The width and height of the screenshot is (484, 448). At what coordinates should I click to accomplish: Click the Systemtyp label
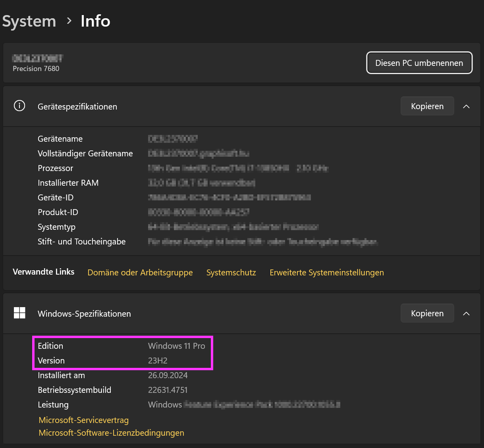coord(57,227)
